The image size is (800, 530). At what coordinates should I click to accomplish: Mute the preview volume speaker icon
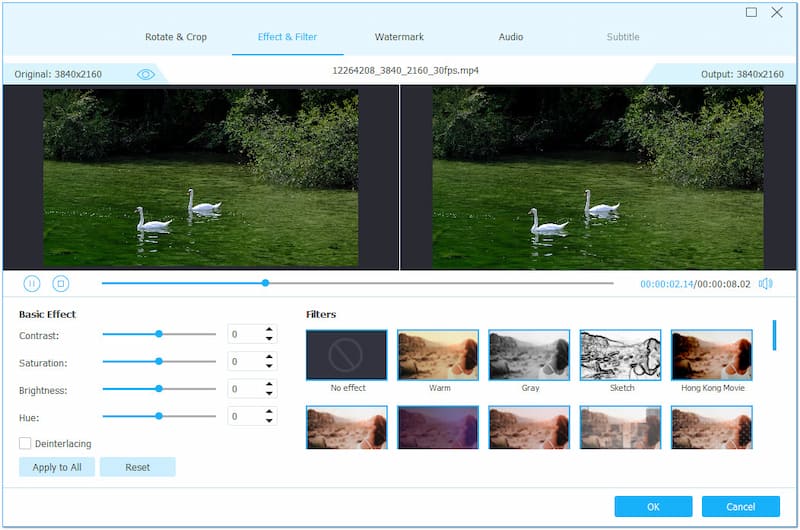coord(765,284)
